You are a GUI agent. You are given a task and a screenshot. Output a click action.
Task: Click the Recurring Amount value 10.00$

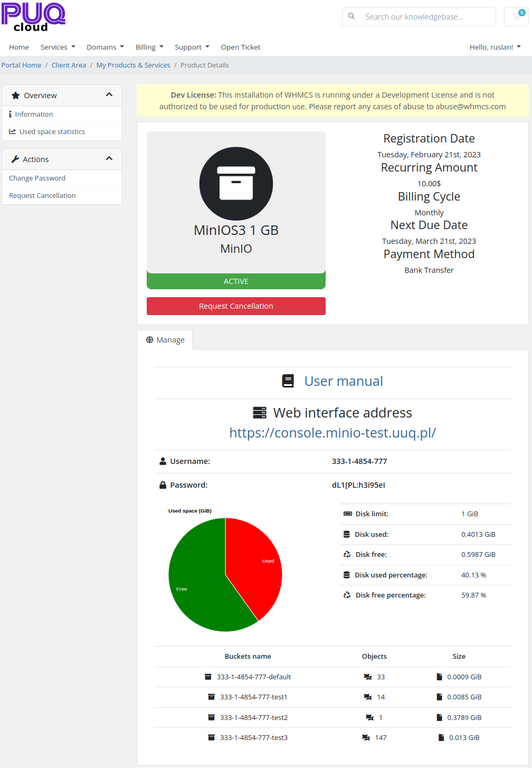429,184
